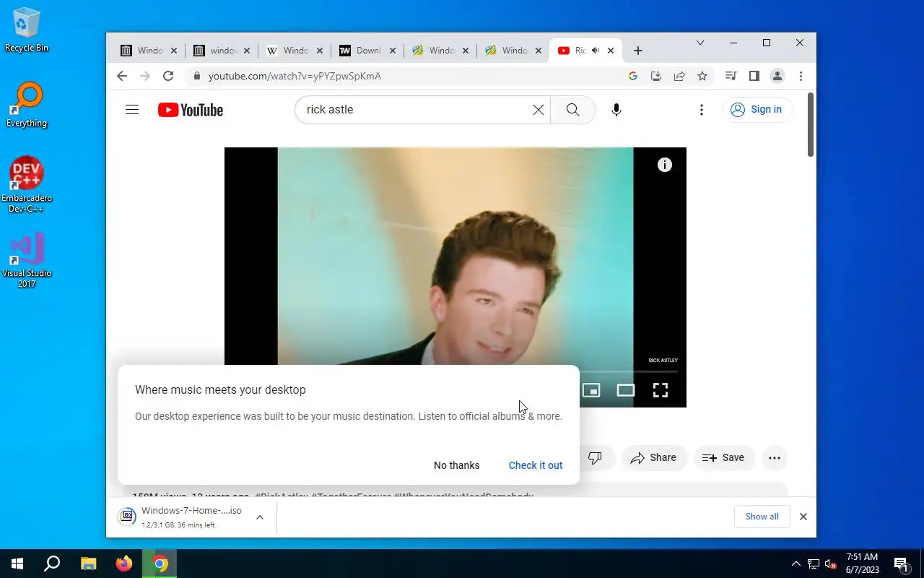
Task: Close the active YouTube tab
Action: coord(611,51)
